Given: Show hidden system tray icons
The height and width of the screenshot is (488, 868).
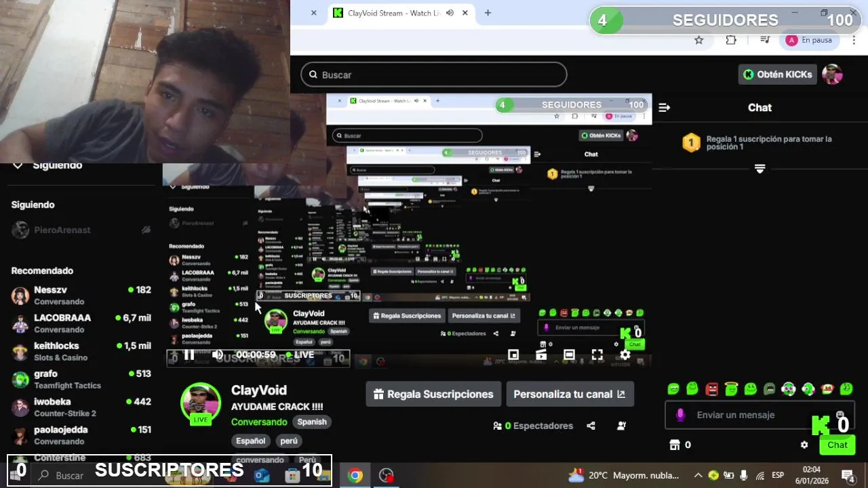Looking at the screenshot, I should tap(698, 475).
